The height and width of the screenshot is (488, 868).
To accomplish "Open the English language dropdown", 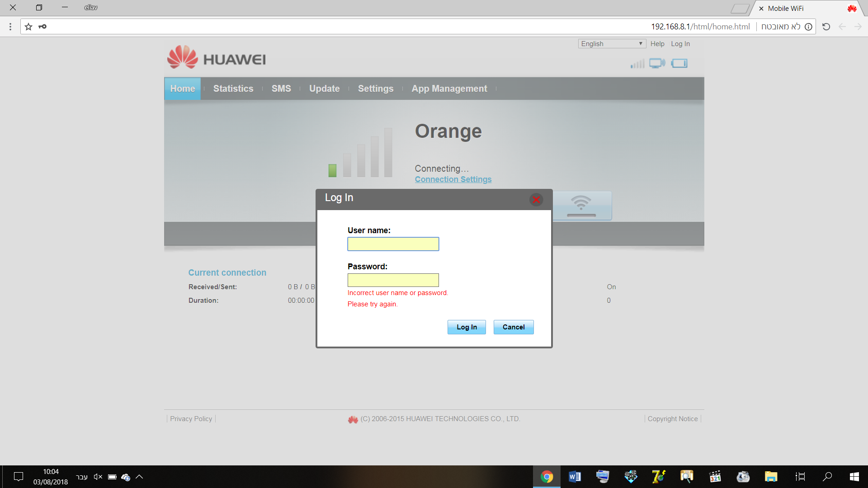I will [612, 44].
